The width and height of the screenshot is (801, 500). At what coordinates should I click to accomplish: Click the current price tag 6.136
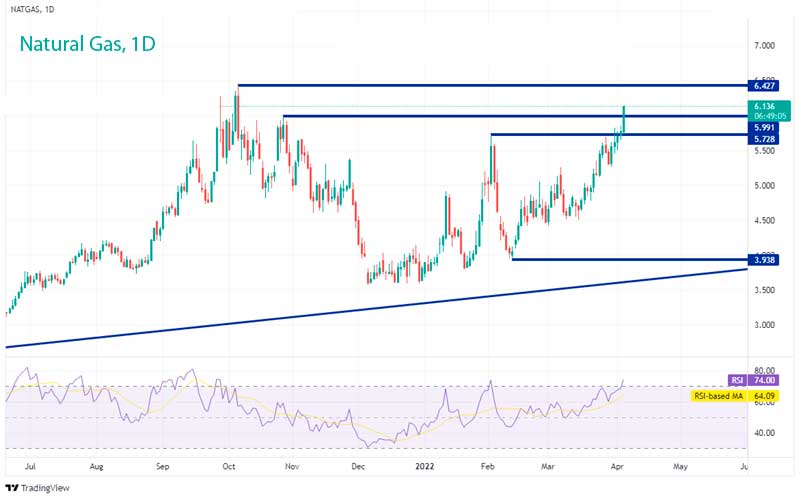click(767, 104)
